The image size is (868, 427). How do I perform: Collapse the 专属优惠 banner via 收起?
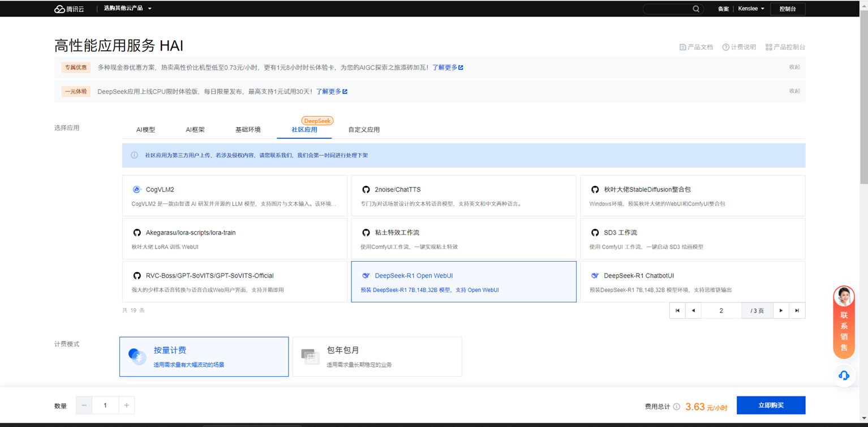coord(794,67)
